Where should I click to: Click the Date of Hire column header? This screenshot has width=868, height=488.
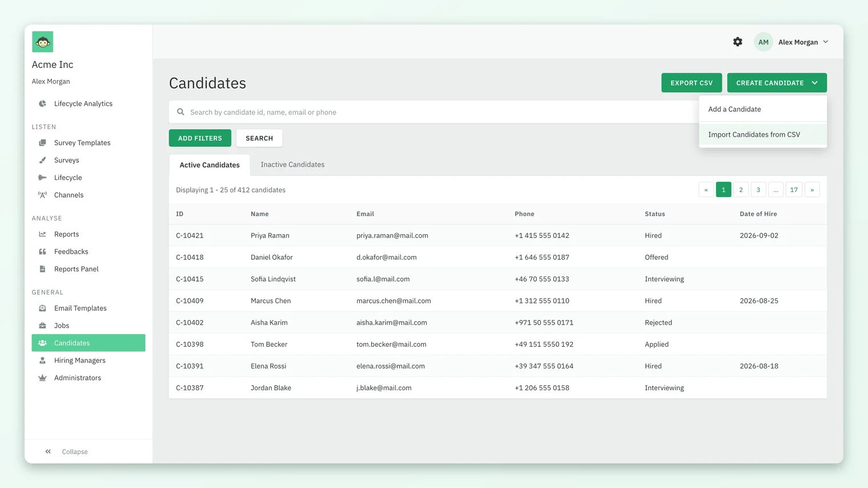pos(758,214)
